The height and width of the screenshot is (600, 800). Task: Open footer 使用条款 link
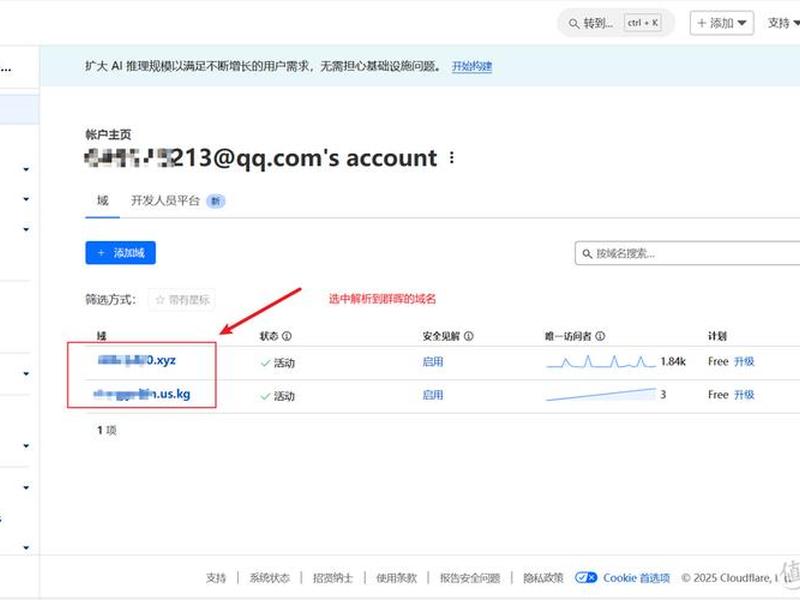(x=396, y=578)
